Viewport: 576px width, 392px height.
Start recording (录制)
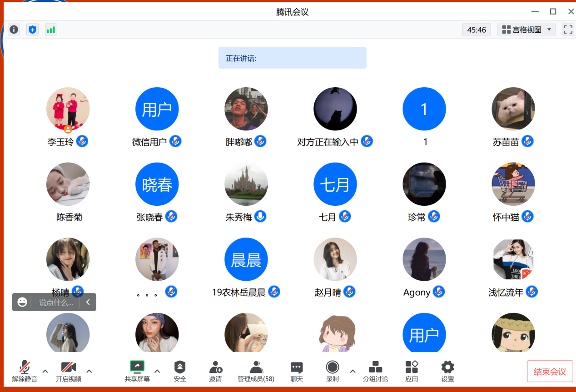pos(333,371)
